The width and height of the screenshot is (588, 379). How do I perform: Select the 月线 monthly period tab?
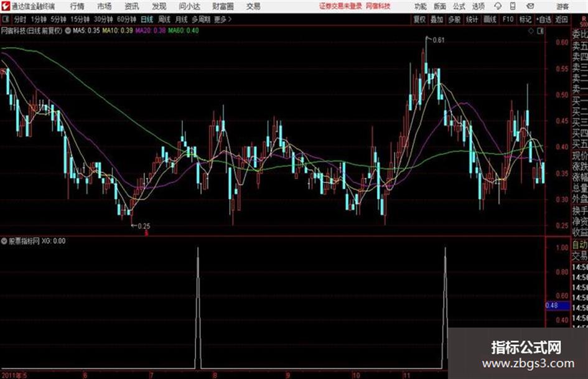(181, 19)
